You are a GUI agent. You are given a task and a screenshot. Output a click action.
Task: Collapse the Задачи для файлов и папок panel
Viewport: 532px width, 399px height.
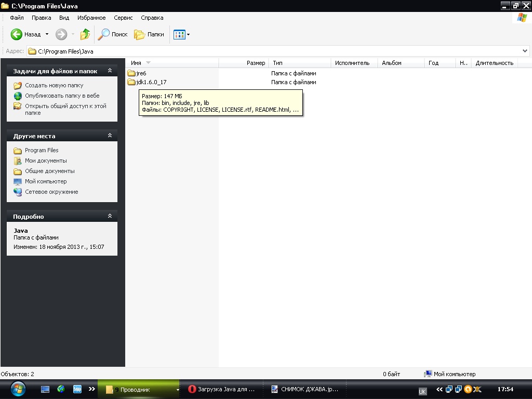(110, 71)
